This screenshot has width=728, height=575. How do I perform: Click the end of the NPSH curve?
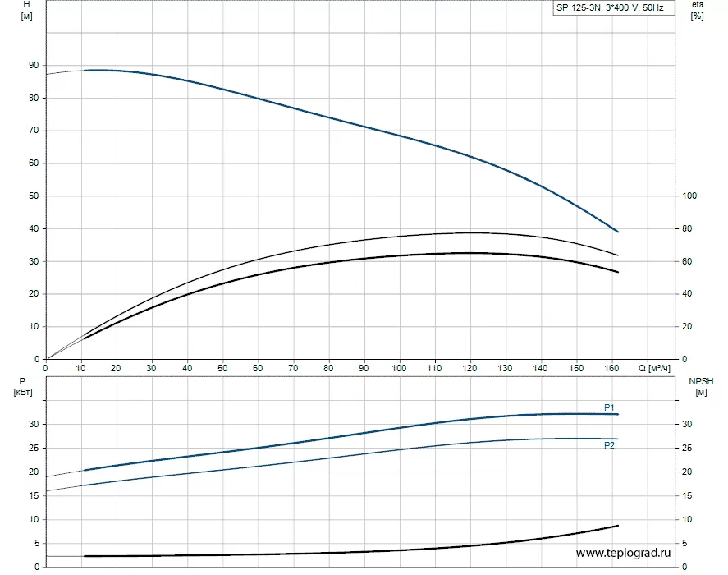[617, 526]
